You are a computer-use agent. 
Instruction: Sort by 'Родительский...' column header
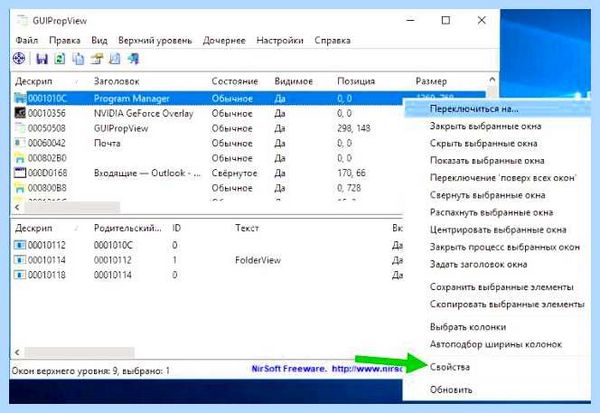(127, 228)
